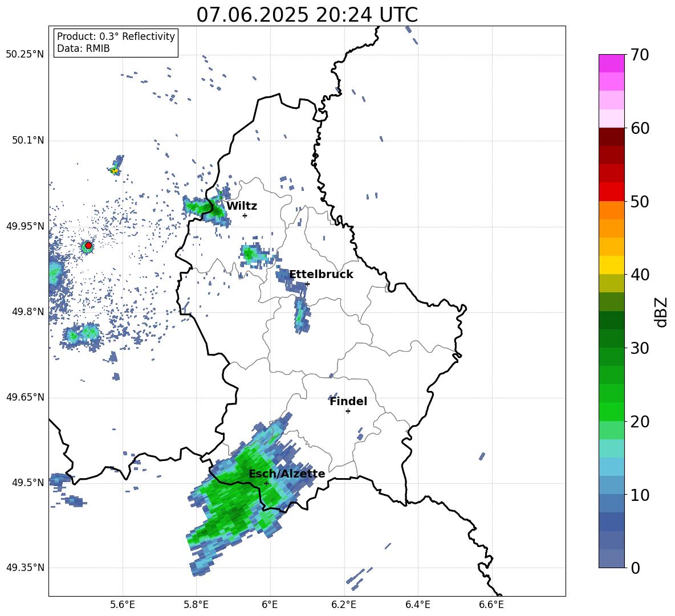Viewport: 675px width, 616px height.
Task: Click the 49.35°N latitude label
Action: 25,568
